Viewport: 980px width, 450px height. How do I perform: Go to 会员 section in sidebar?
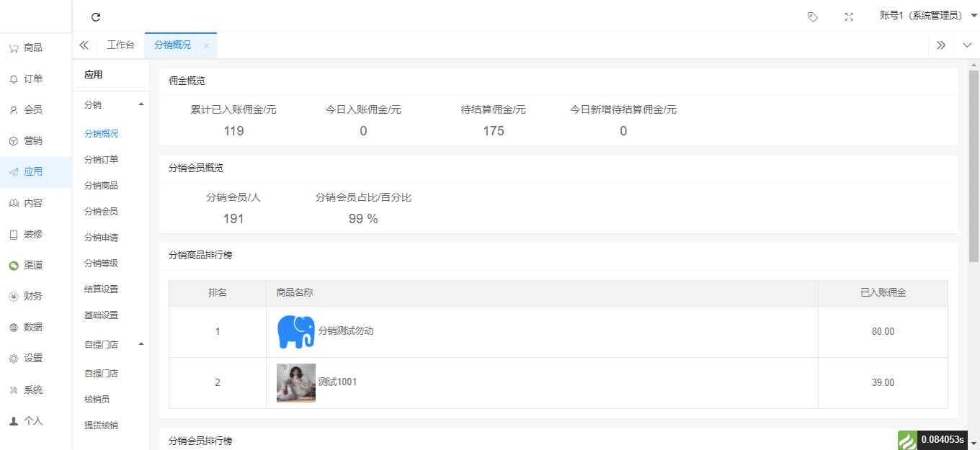point(32,110)
